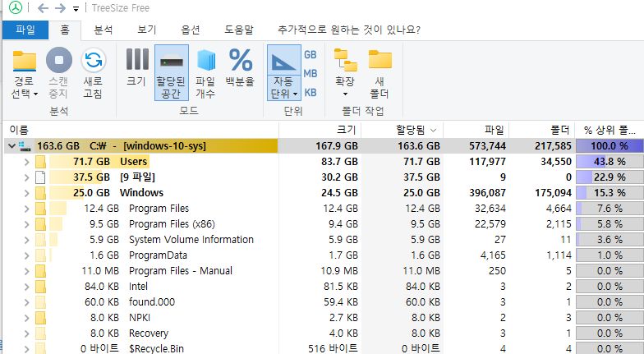Click the NPKI folder icon
This screenshot has width=644, height=354.
[40, 318]
